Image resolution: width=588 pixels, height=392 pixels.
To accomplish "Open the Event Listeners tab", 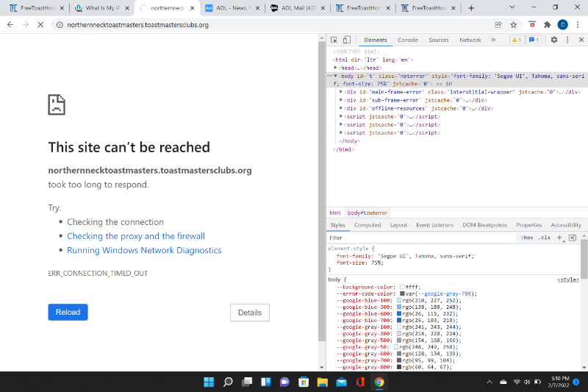I will click(x=434, y=225).
